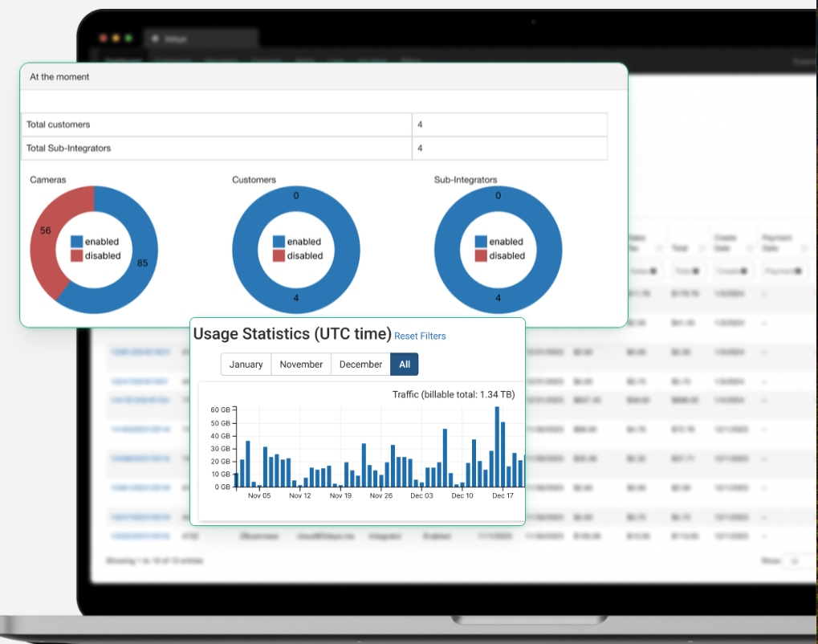Toggle the enabled swatch in Customers legend

279,241
